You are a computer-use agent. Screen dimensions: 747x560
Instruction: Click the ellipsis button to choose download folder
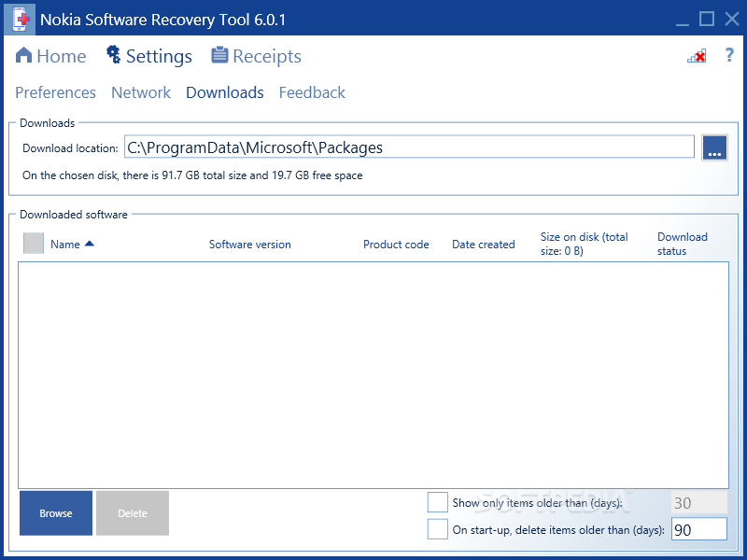pos(714,147)
